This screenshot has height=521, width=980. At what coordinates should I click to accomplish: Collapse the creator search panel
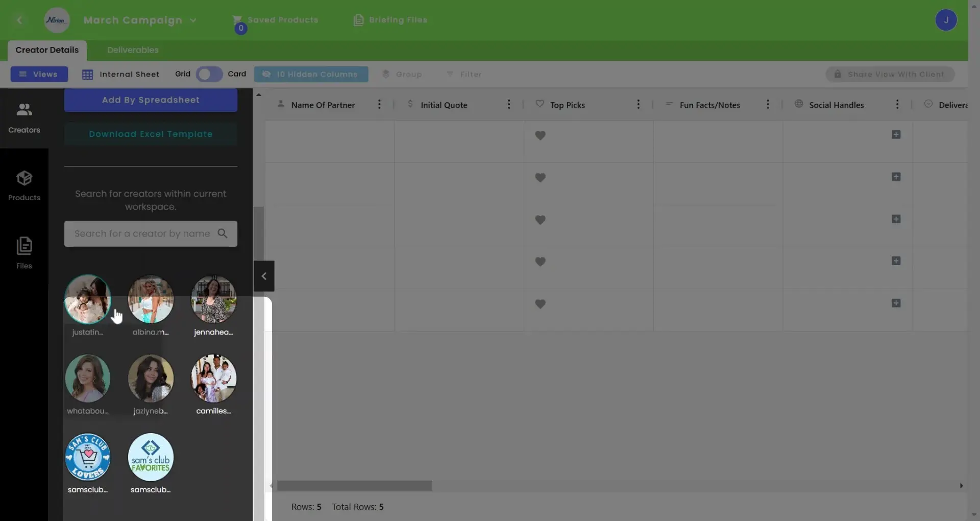point(263,276)
